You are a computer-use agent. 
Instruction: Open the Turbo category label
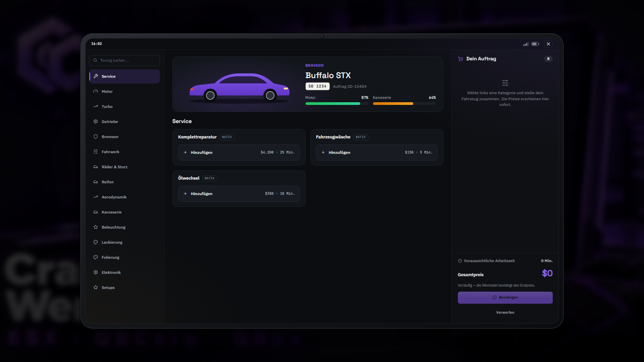point(107,107)
